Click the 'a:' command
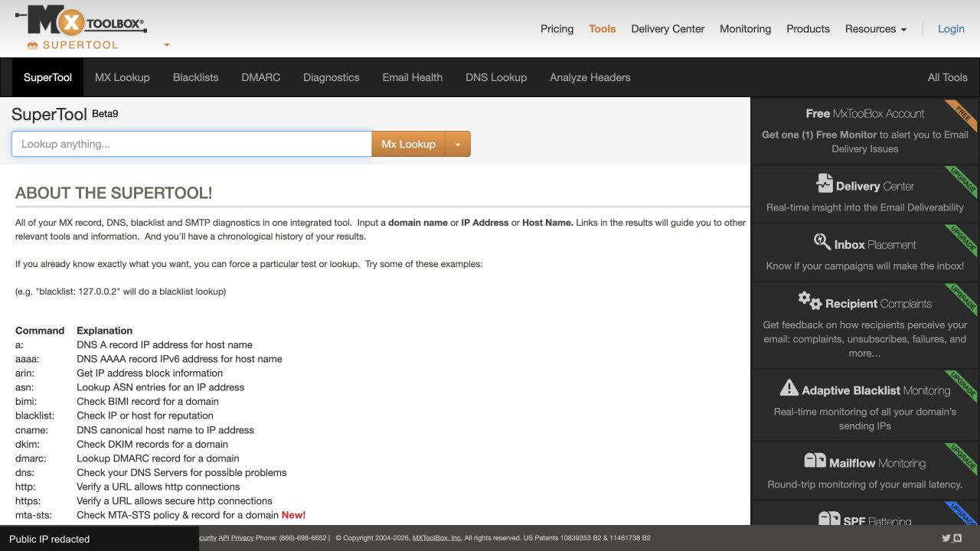The image size is (980, 551). tap(19, 345)
